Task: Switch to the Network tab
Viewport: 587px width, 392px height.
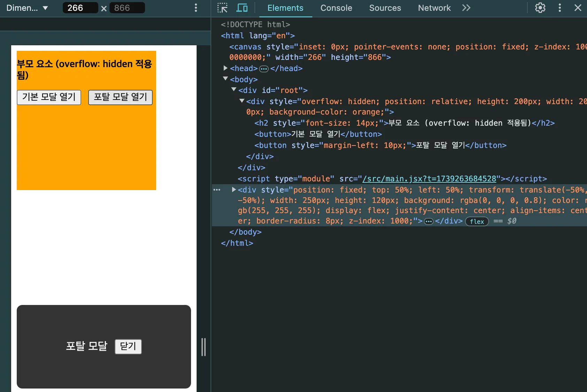Action: pos(434,8)
